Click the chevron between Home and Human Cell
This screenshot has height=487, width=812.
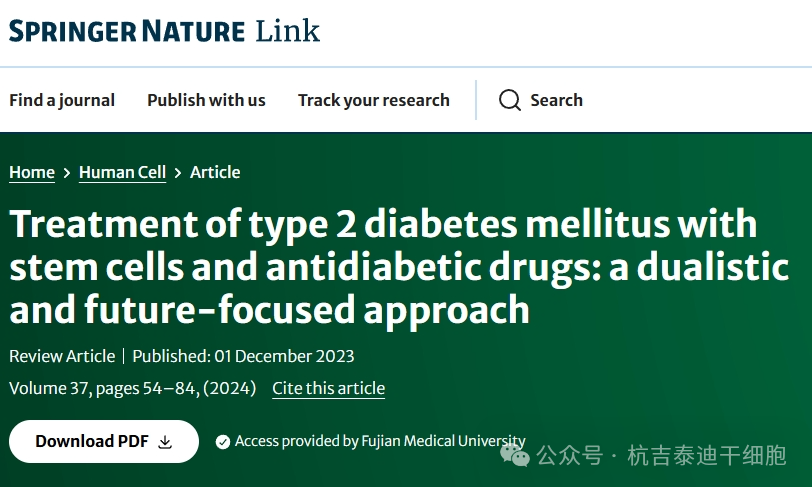point(67,173)
